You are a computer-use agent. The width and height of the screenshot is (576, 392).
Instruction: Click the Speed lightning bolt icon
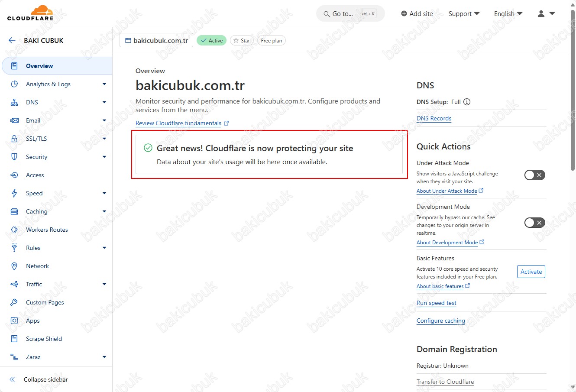coord(14,193)
